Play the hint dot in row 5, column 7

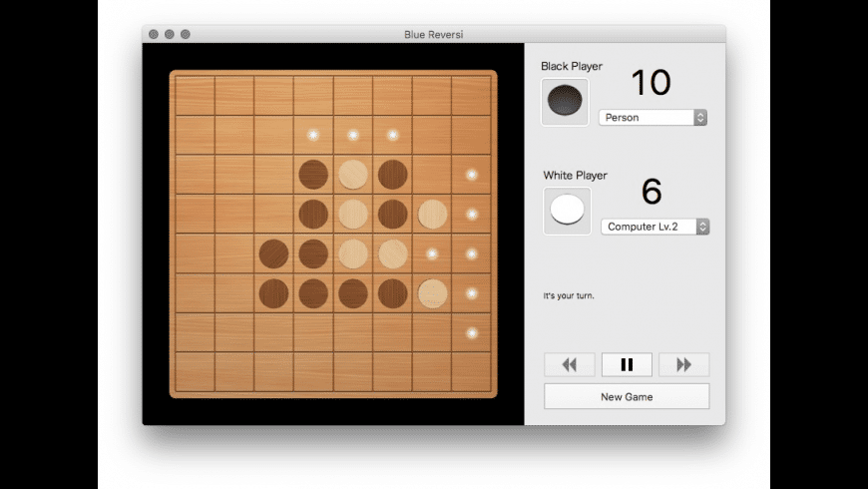(x=432, y=253)
